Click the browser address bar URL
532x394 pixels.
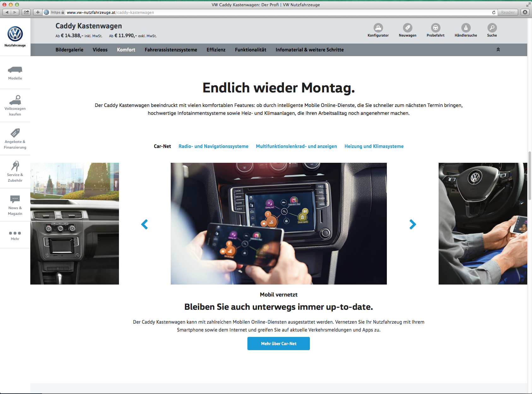coord(110,12)
